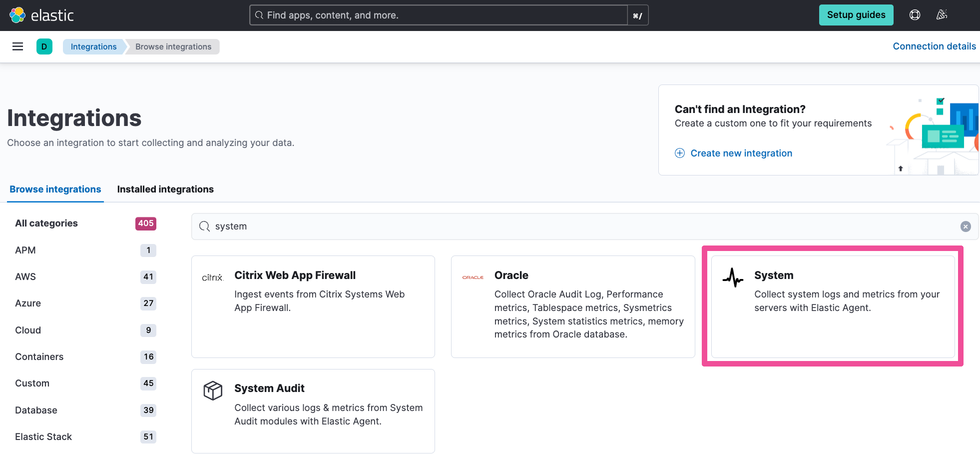Click the System Audit package icon
Screen dimensions: 980x455
click(213, 390)
